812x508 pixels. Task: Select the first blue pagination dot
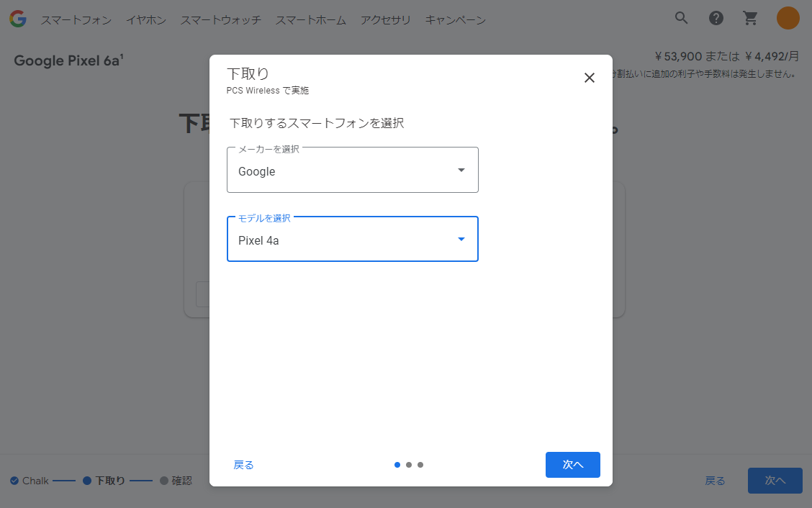397,465
